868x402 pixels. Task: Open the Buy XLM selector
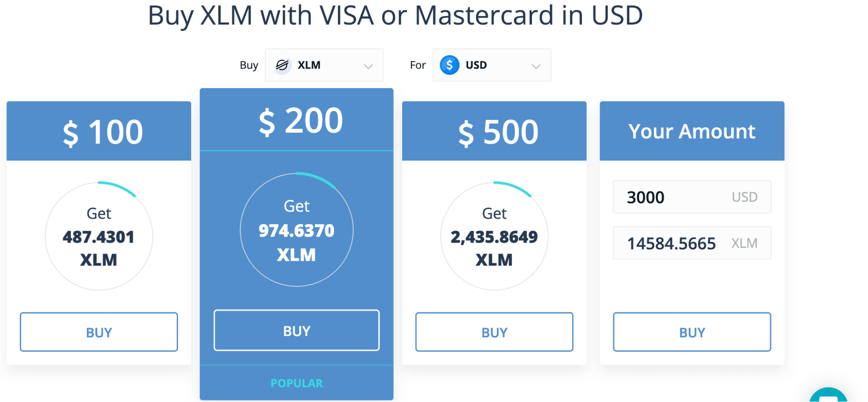[x=324, y=65]
